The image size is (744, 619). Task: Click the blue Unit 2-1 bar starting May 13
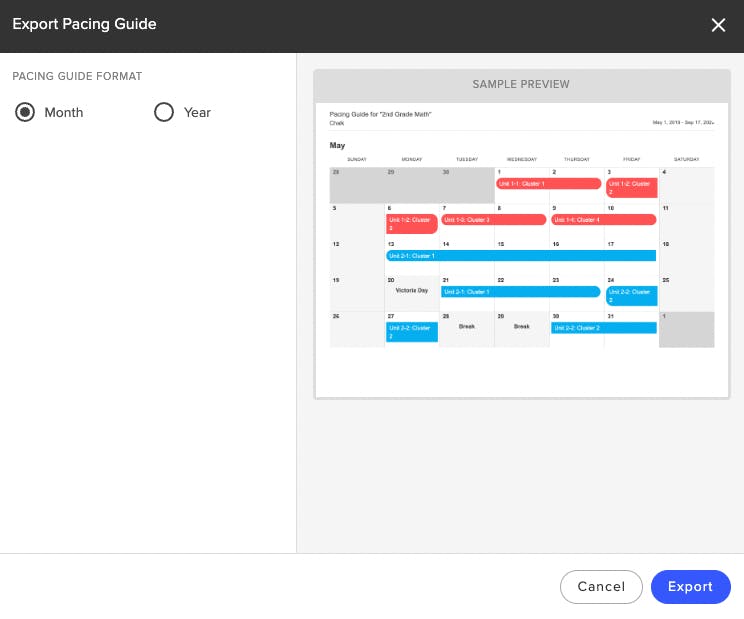[521, 256]
